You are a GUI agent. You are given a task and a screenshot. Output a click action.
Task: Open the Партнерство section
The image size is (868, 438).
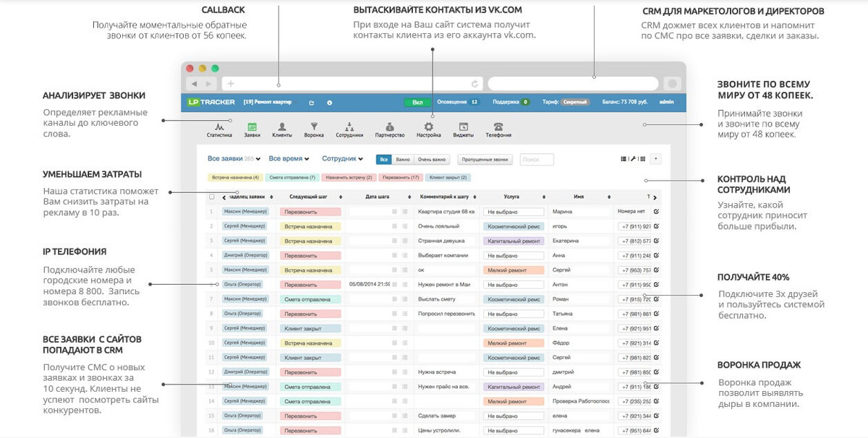tap(389, 130)
